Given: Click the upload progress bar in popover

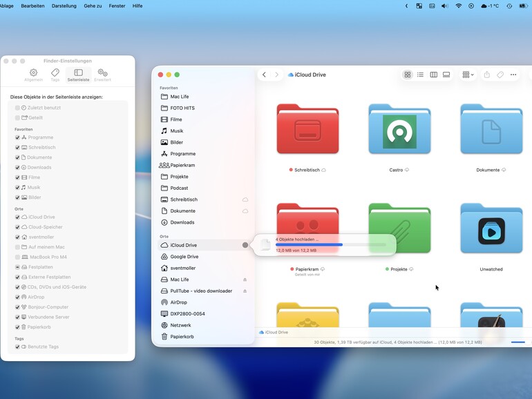Looking at the screenshot, I should [x=331, y=244].
